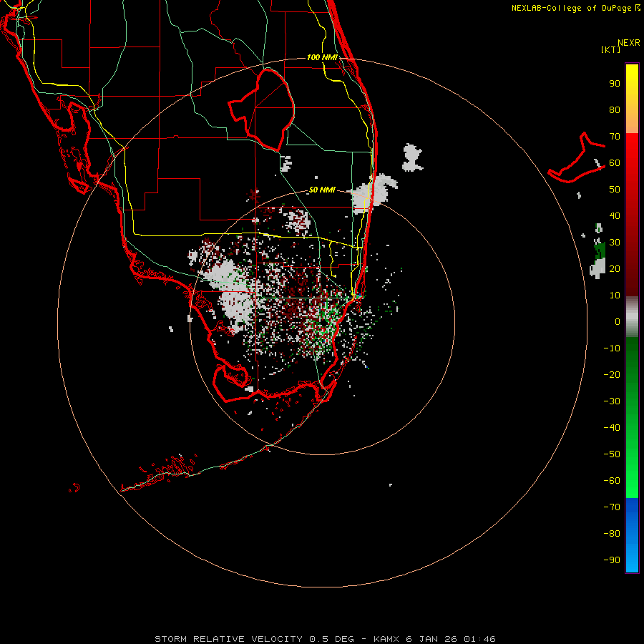Click the -50 value on the velocity scale
644x644 pixels.
click(612, 454)
